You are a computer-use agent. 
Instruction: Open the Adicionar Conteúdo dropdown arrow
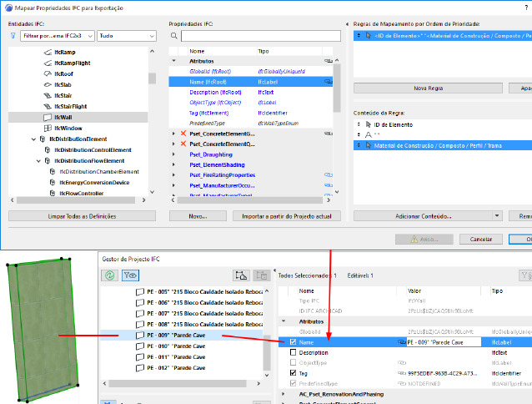pyautogui.click(x=497, y=216)
